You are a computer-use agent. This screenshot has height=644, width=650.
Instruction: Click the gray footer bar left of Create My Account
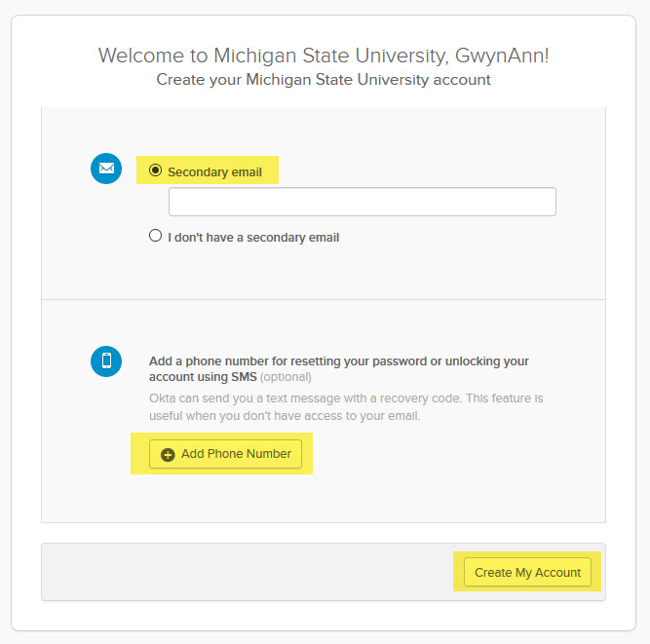(x=244, y=572)
